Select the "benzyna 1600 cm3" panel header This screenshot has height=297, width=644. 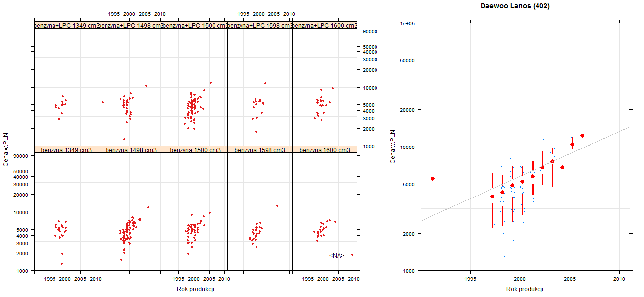(324, 150)
